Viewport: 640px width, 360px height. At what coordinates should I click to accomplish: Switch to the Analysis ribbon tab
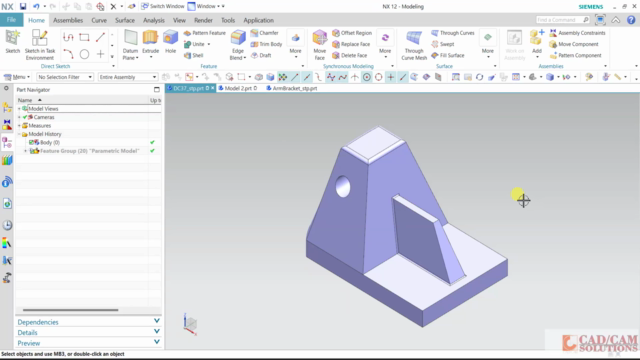(x=153, y=20)
